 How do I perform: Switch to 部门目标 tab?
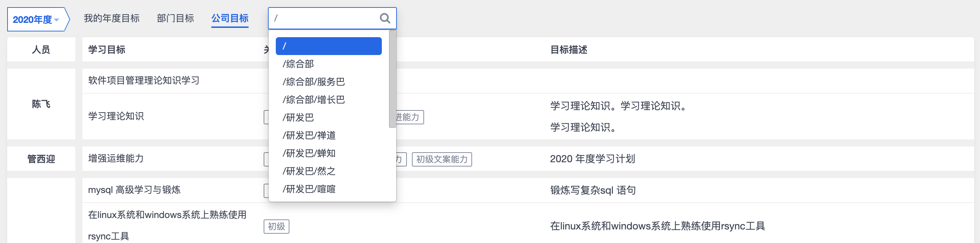[176, 18]
